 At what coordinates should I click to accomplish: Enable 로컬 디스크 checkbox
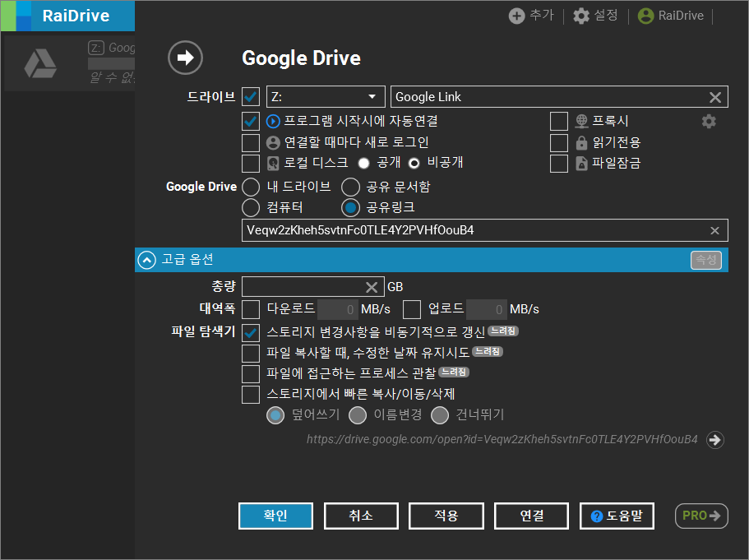pyautogui.click(x=251, y=164)
